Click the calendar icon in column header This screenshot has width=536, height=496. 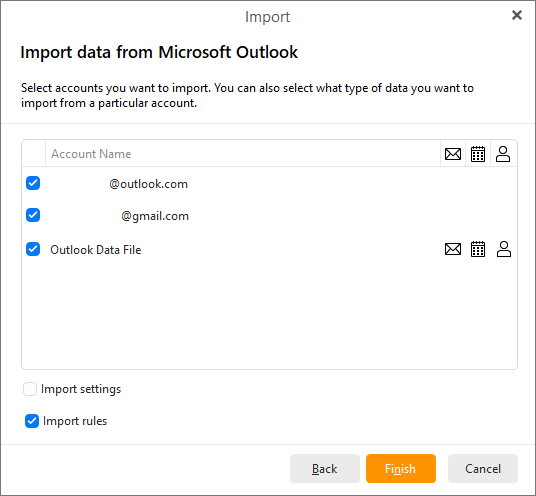[478, 154]
